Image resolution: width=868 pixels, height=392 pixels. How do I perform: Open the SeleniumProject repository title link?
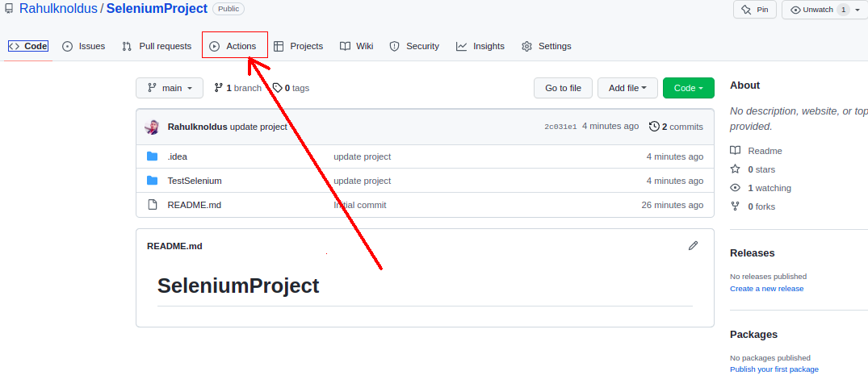pos(157,9)
